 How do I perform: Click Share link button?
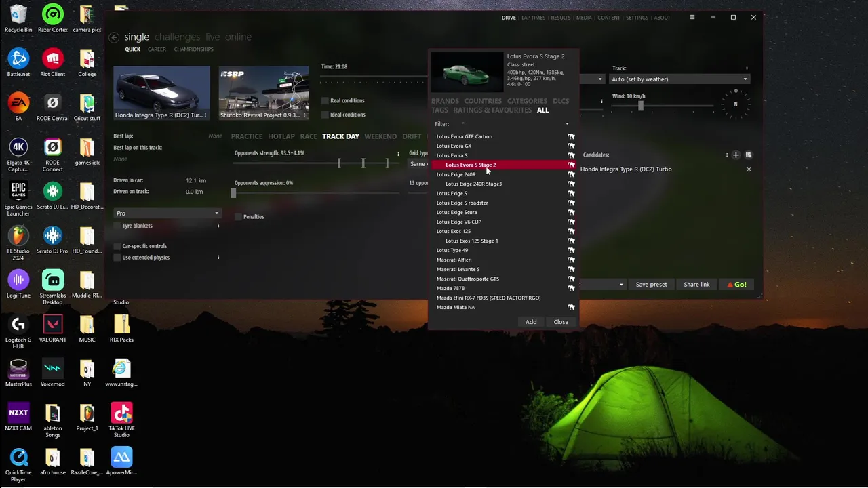(x=696, y=285)
